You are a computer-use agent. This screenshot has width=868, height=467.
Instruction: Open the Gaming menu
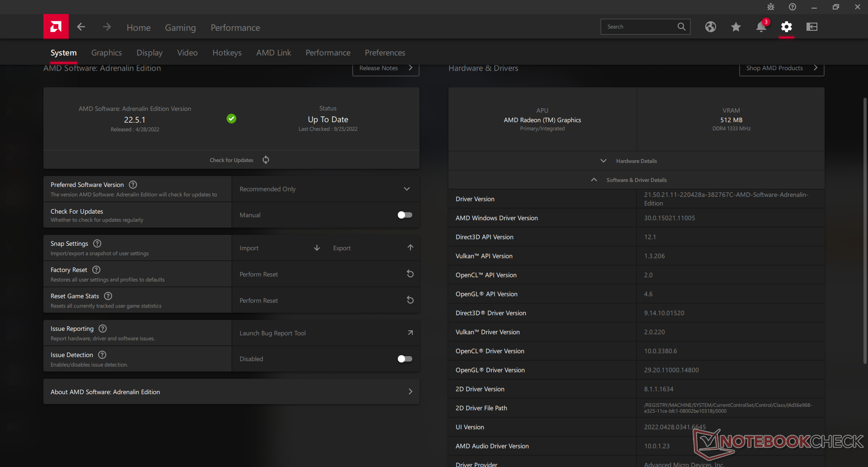click(x=180, y=28)
